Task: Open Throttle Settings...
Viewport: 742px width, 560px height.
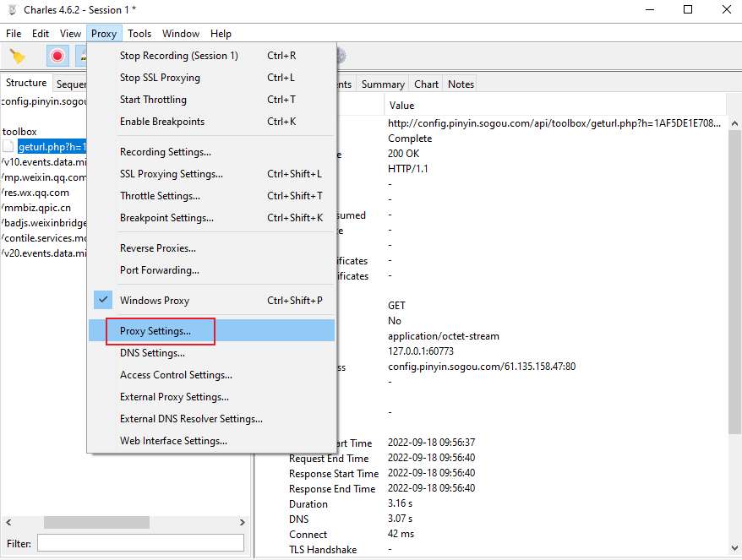Action: point(211,196)
